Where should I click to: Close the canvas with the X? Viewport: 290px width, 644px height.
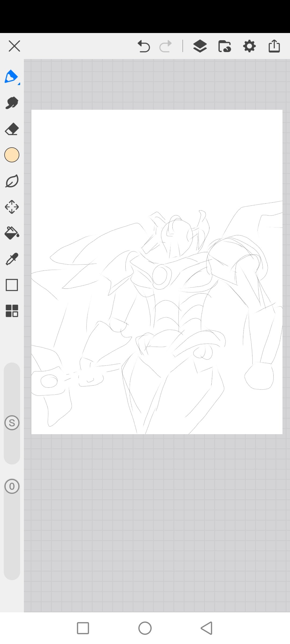tap(14, 46)
